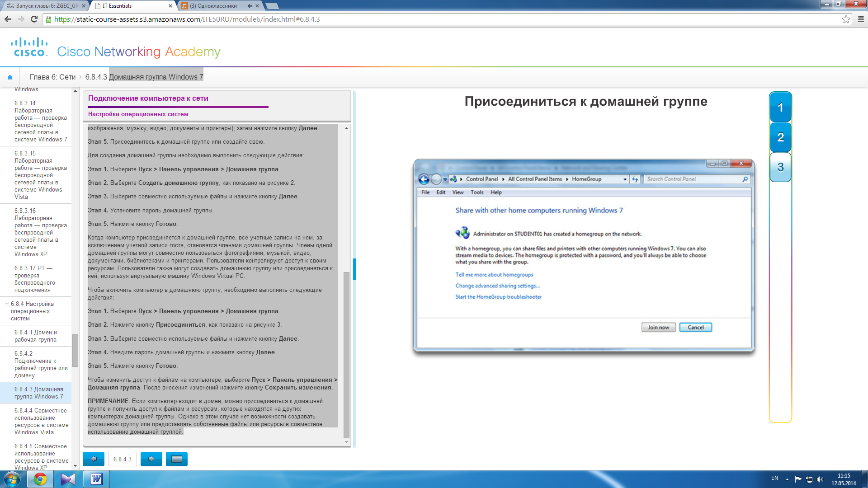Open the Chrome menu hamburger icon

[x=861, y=19]
